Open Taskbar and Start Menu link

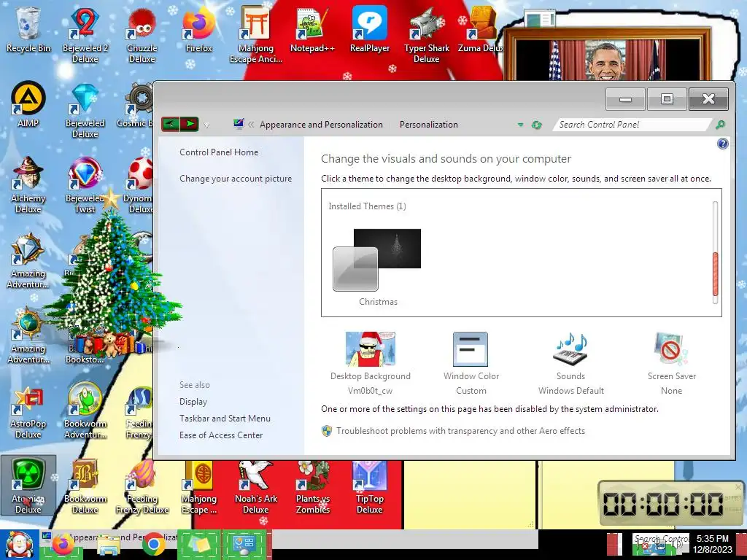pyautogui.click(x=225, y=419)
